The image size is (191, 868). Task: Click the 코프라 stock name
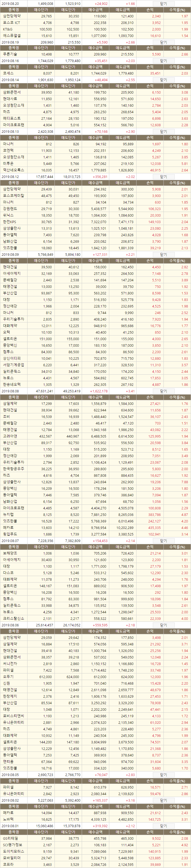point(8,864)
